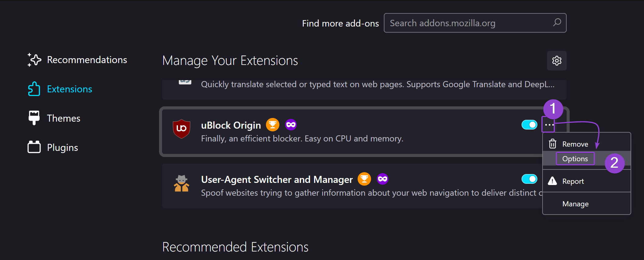Open the gear tools menu for extensions
The height and width of the screenshot is (260, 644).
tap(557, 61)
